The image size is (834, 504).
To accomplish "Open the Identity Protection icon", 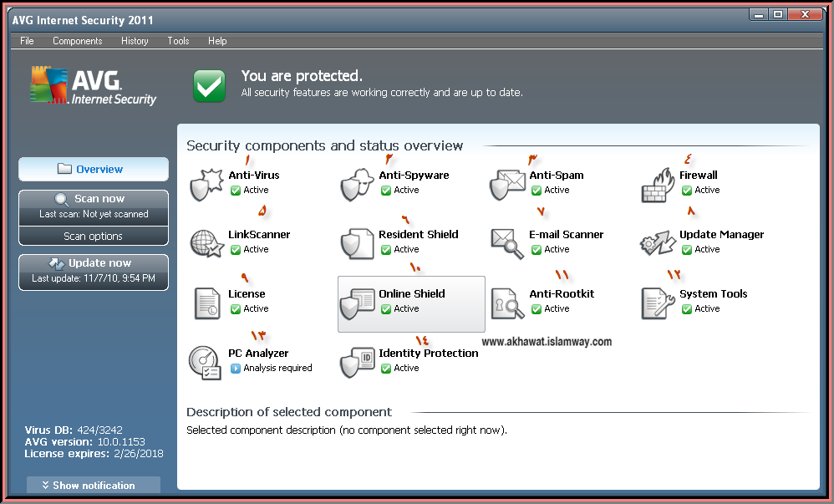I will point(357,363).
